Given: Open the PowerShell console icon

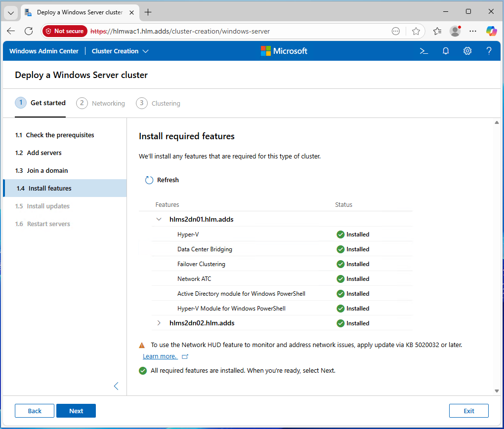Looking at the screenshot, I should point(423,51).
